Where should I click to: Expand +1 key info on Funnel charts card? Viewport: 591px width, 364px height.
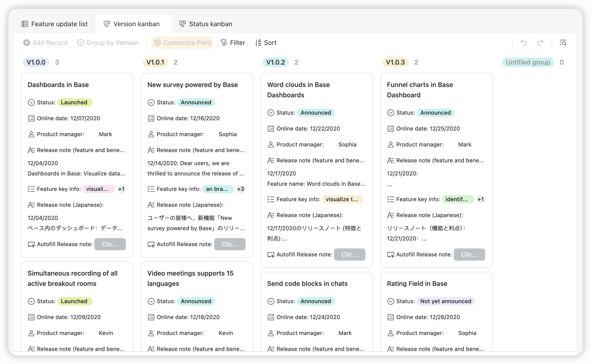tap(480, 199)
